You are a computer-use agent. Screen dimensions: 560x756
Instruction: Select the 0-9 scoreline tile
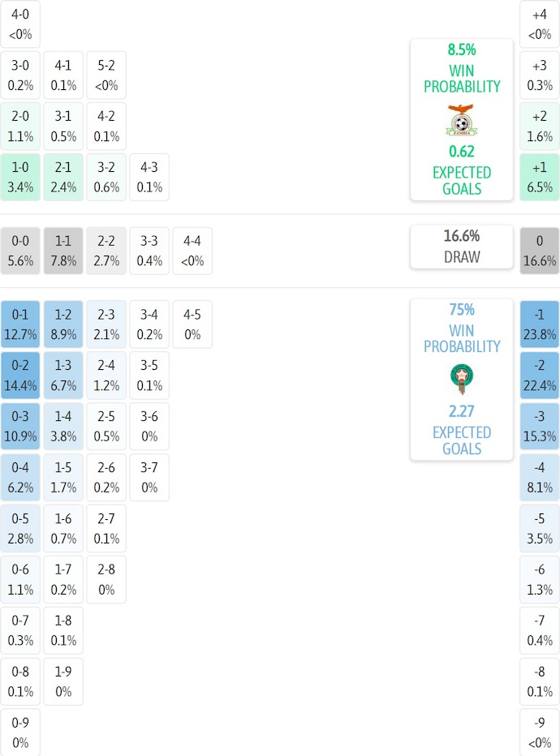coord(20,732)
